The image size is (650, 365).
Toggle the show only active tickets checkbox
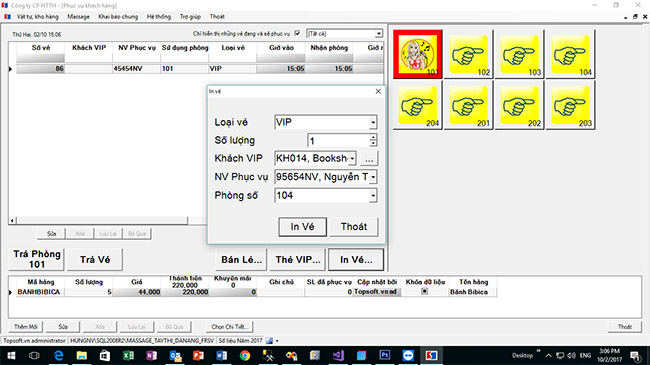[297, 33]
